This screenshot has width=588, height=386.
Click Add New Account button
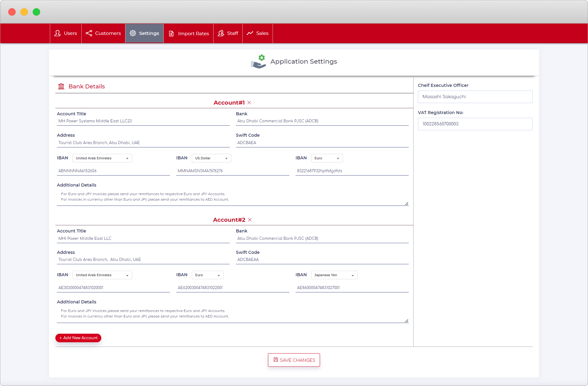point(78,338)
